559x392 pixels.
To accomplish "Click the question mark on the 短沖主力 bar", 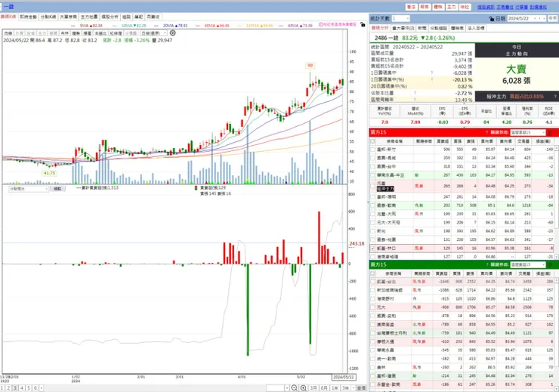I will (555, 96).
